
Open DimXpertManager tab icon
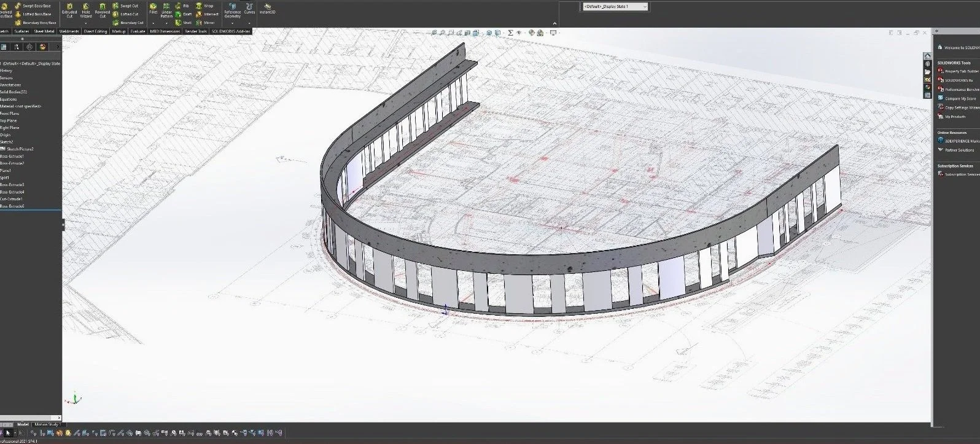[29, 47]
